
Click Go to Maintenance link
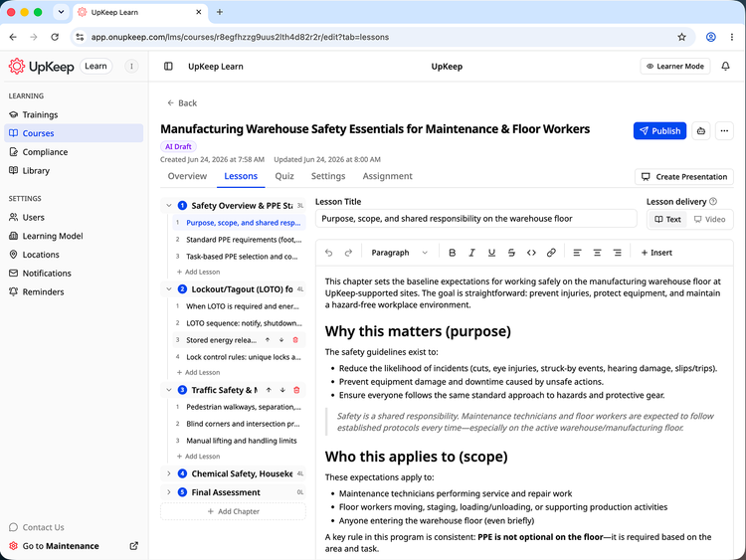[74, 546]
